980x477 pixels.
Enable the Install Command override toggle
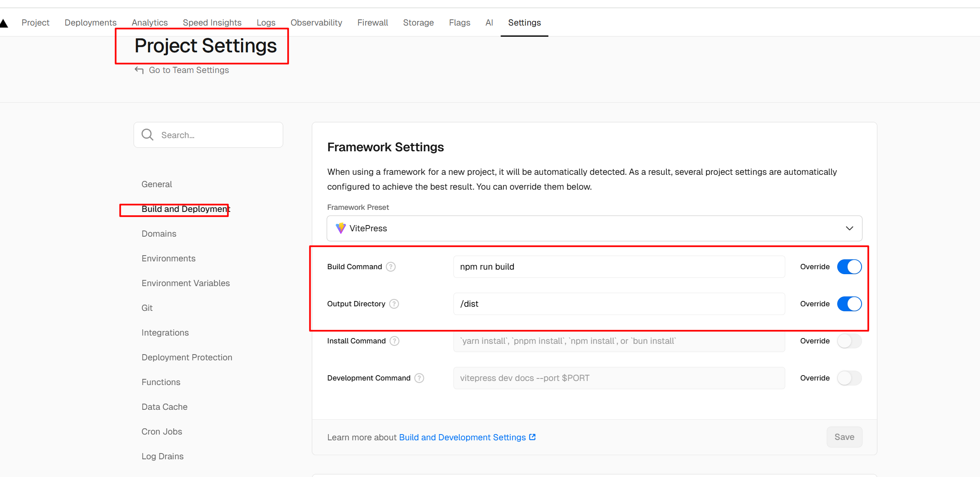point(849,341)
